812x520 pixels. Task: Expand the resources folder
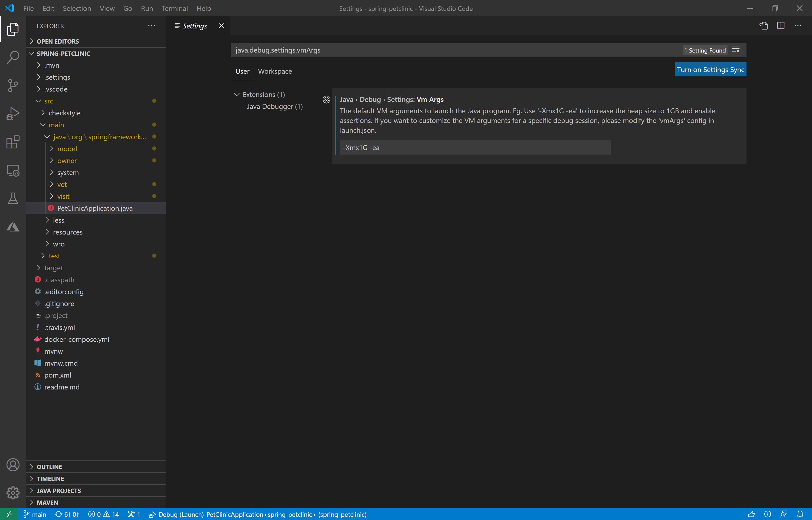pos(96,232)
